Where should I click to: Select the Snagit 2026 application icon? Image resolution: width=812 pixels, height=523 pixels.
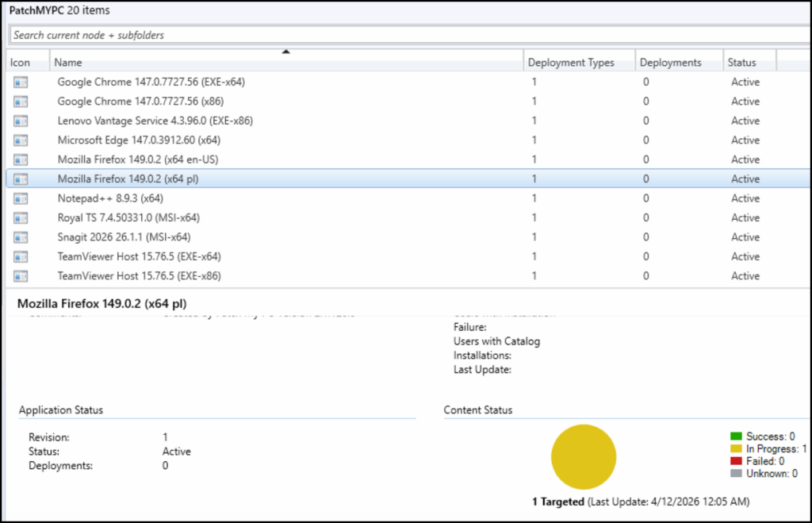[x=21, y=237]
